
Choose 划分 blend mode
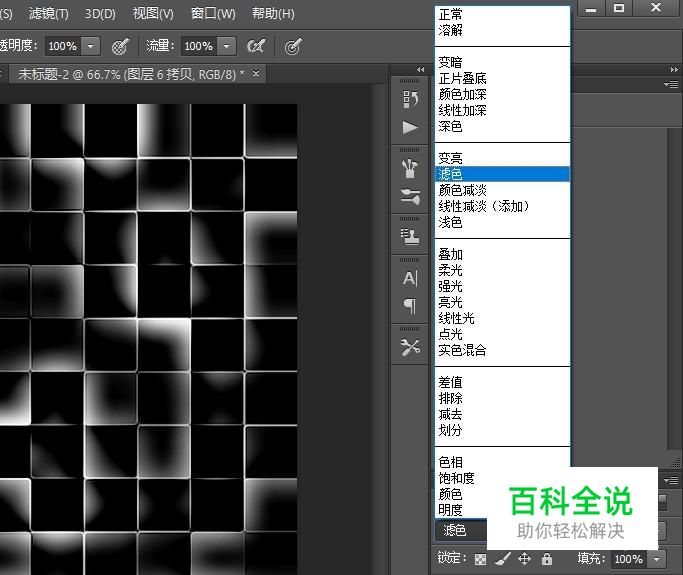502,430
